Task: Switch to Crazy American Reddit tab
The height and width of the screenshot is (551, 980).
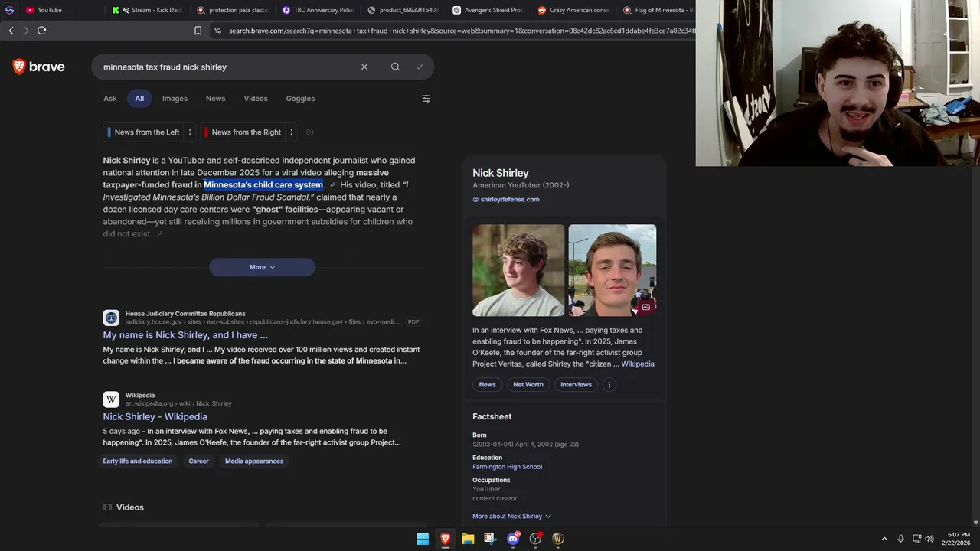Action: tap(573, 10)
